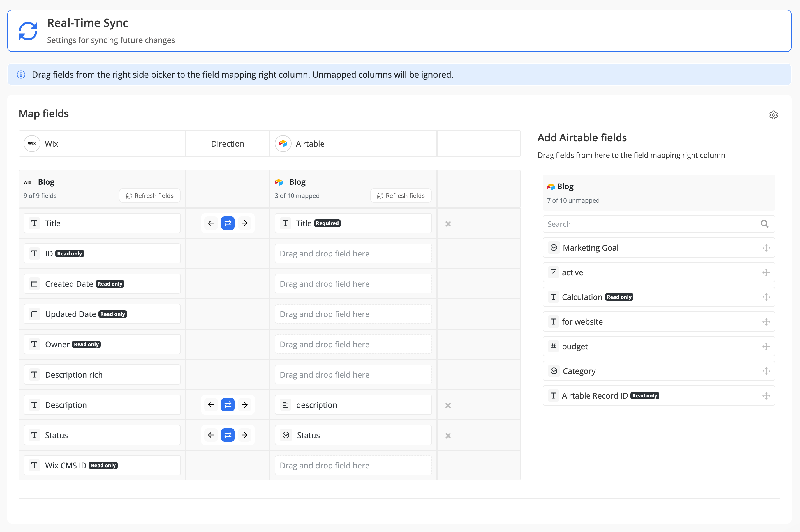Select two-way sync for the Title row
Screen dimensions: 800x532
pyautogui.click(x=228, y=223)
